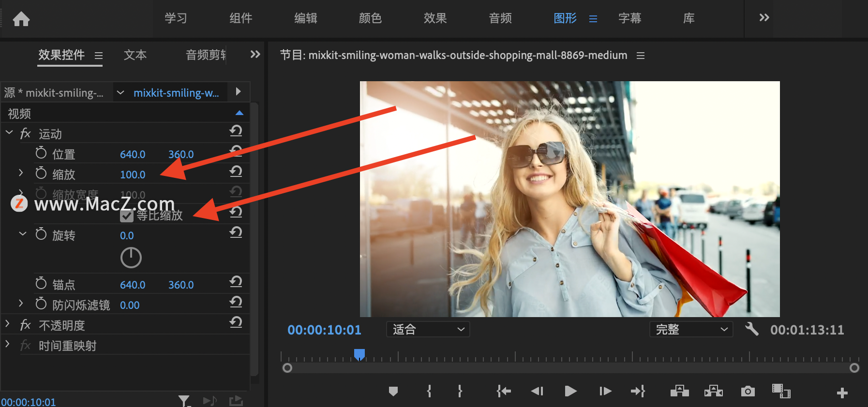Click the Home icon

(21, 19)
